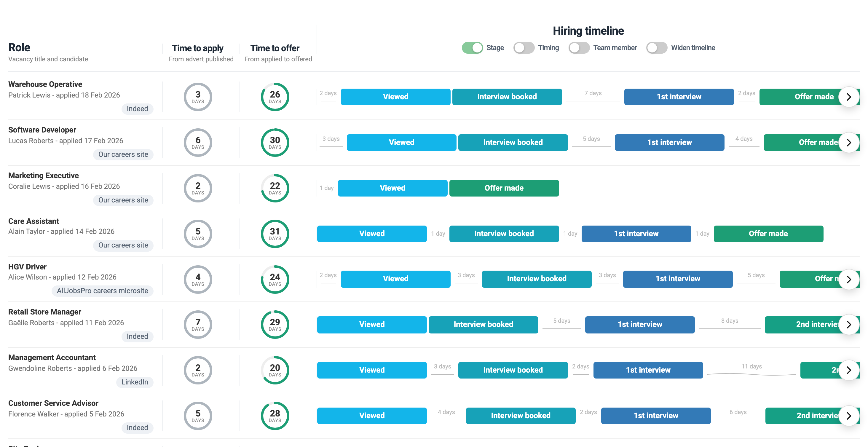Click HGV Driver 24 days offer circle
The image size is (868, 447).
pyautogui.click(x=275, y=280)
